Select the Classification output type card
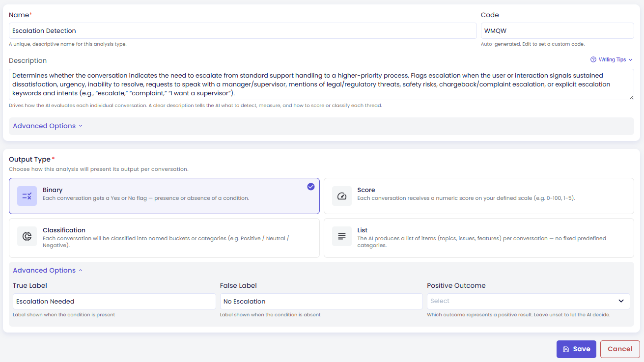644x362 pixels. tap(164, 238)
